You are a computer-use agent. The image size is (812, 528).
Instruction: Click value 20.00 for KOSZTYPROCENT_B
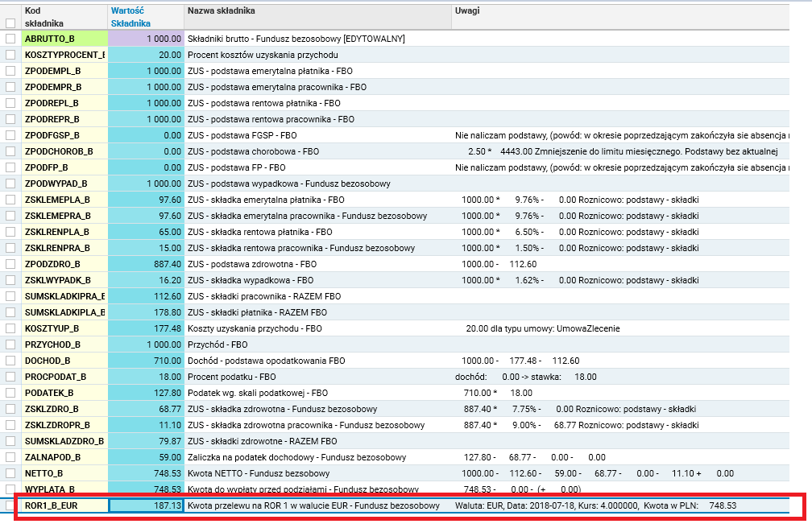(x=146, y=55)
